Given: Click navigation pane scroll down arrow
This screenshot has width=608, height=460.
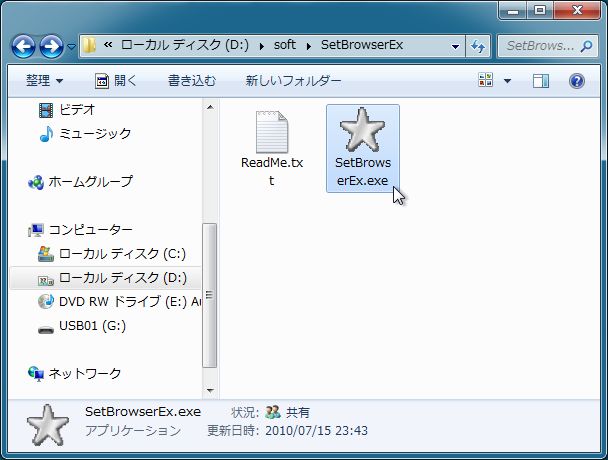Looking at the screenshot, I should pyautogui.click(x=210, y=390).
